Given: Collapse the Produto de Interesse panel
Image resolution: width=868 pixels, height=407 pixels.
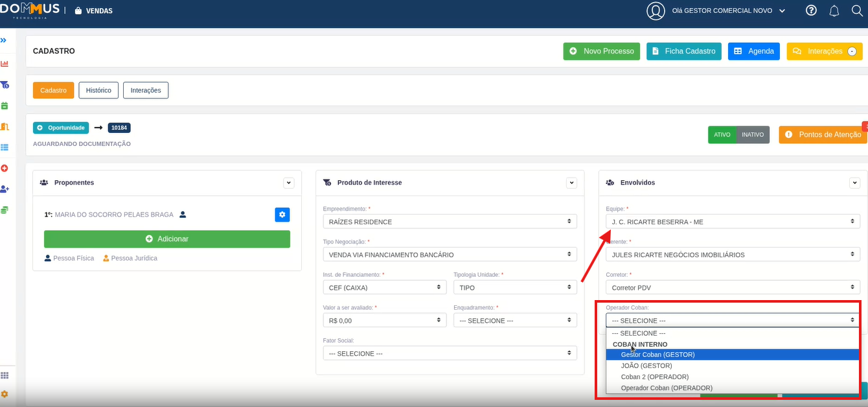Looking at the screenshot, I should click(x=571, y=183).
